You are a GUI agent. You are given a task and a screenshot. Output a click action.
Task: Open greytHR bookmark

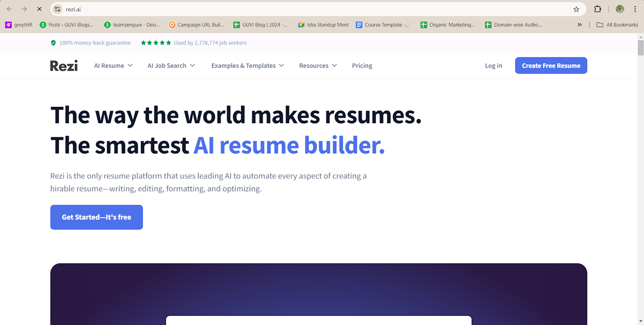[x=19, y=25]
